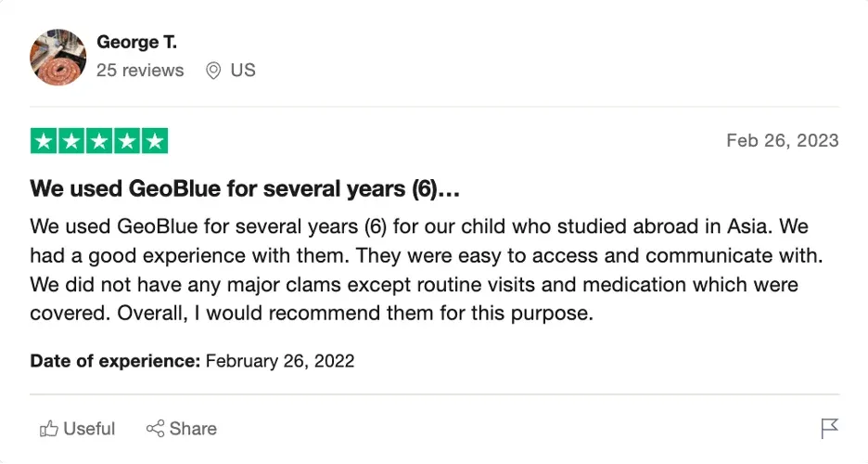Click George T.'s profile avatar photo
Image resolution: width=868 pixels, height=464 pixels.
tap(58, 58)
